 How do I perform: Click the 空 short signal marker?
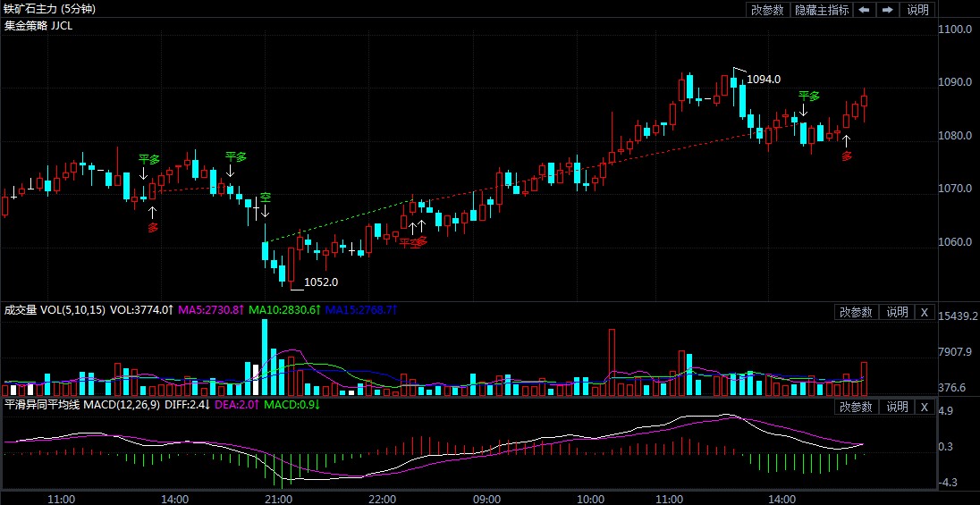(266, 198)
